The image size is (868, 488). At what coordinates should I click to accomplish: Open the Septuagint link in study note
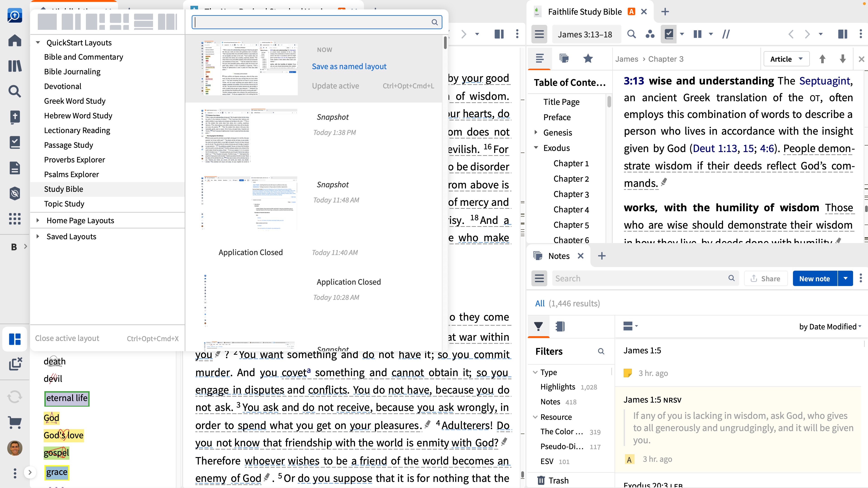coord(825,81)
